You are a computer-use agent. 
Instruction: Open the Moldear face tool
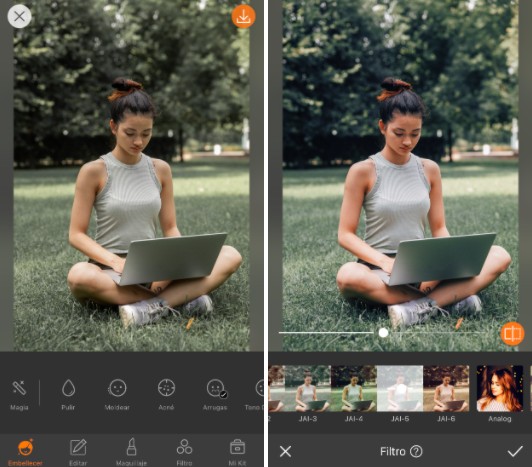[x=117, y=395]
